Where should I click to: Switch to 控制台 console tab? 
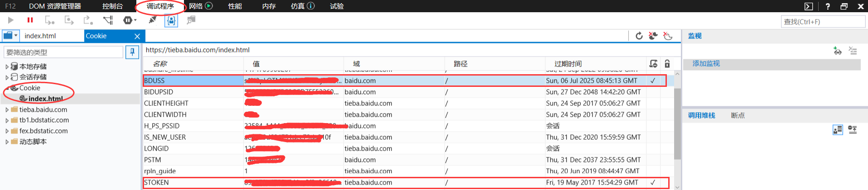[112, 6]
